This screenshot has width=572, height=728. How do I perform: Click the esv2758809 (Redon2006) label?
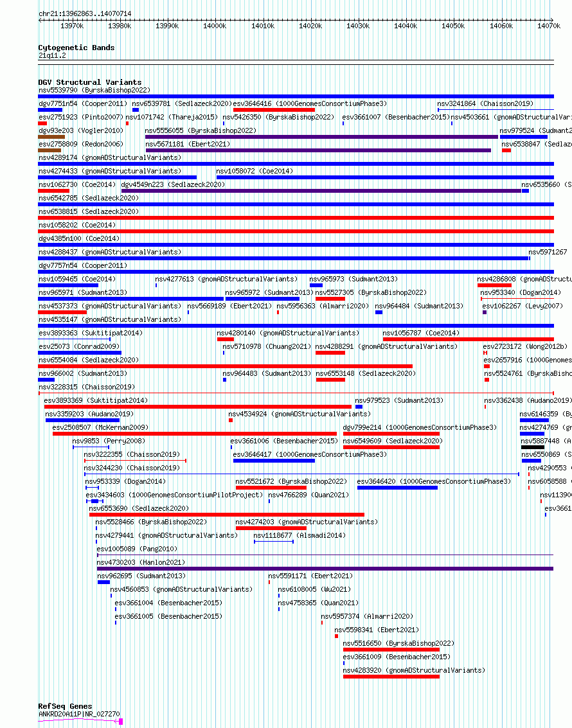pos(81,144)
